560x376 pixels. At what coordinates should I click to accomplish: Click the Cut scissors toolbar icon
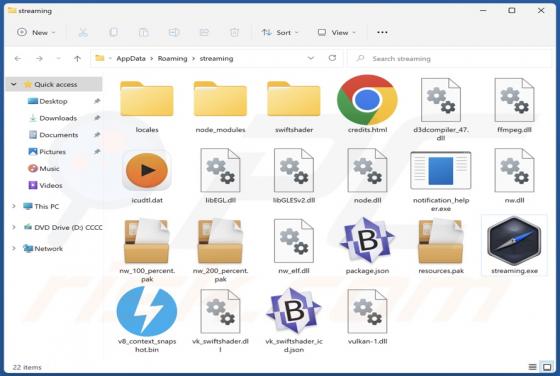pyautogui.click(x=83, y=32)
